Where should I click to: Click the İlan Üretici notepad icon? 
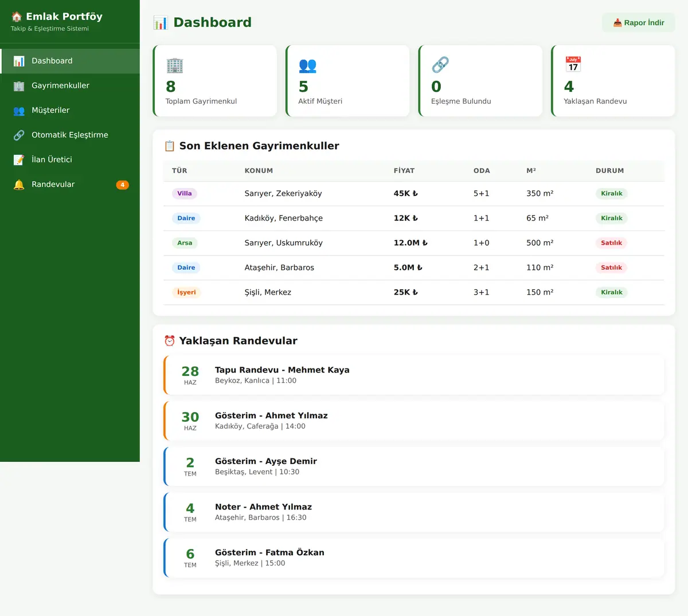[x=19, y=160]
